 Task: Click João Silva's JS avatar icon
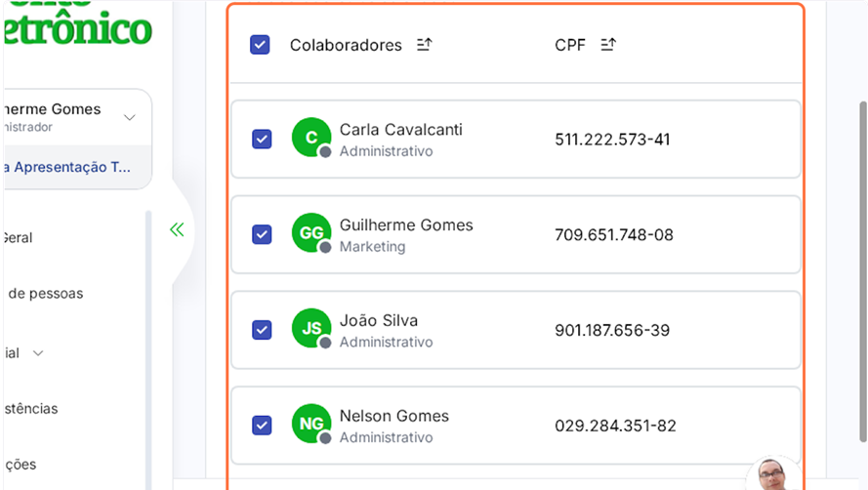[311, 329]
